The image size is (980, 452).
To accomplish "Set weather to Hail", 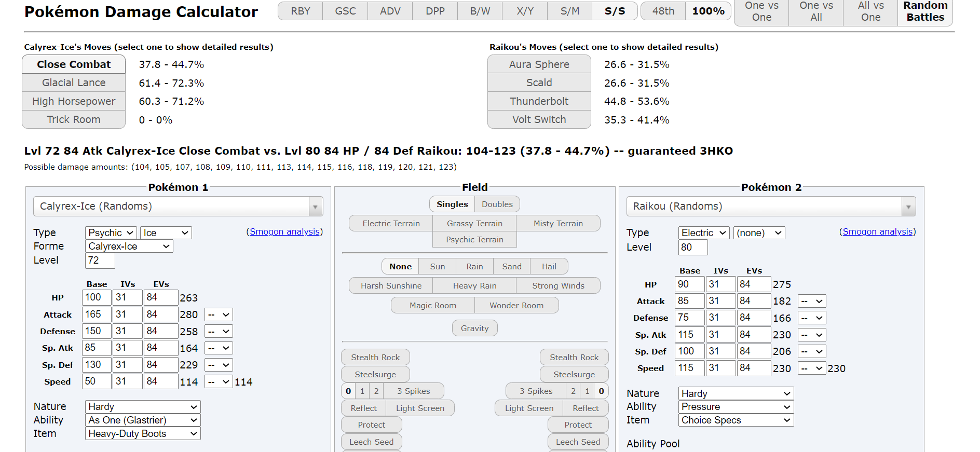I will pyautogui.click(x=549, y=266).
